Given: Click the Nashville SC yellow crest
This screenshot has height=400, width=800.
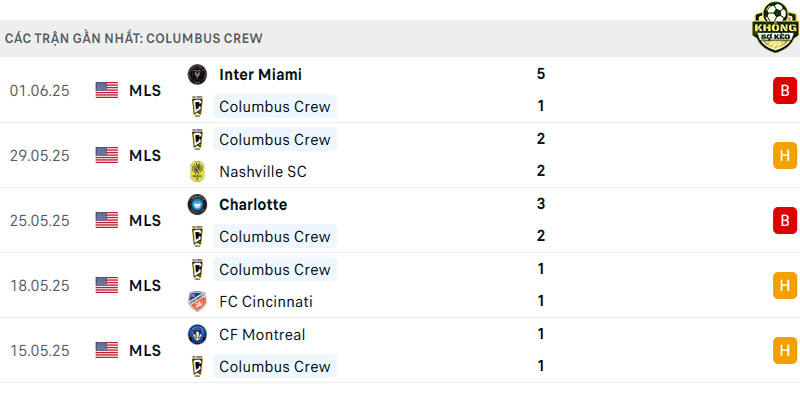Looking at the screenshot, I should pyautogui.click(x=197, y=171).
